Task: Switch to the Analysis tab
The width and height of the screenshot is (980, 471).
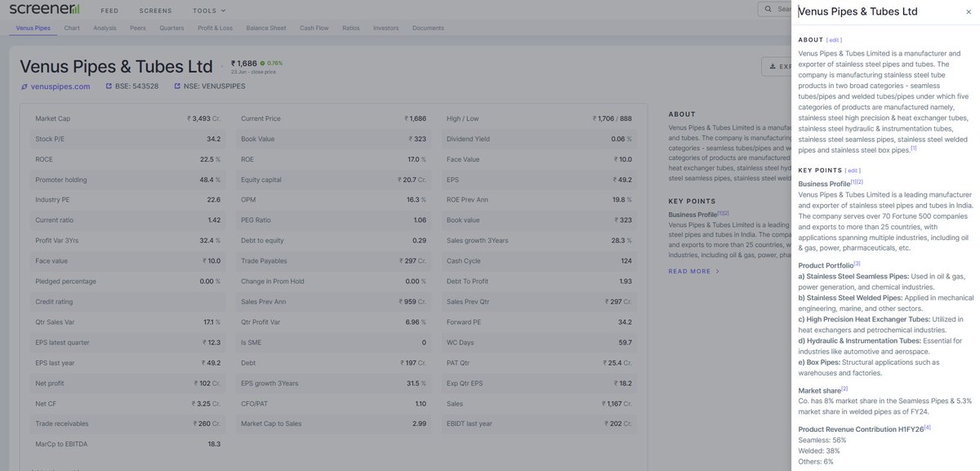Action: [x=105, y=28]
